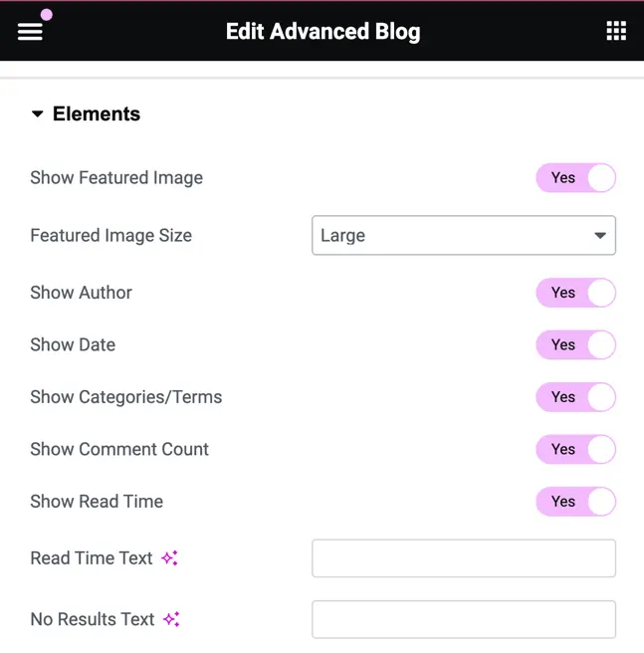Turn off the Show Date switch
Screen dimensions: 644x653
[575, 344]
